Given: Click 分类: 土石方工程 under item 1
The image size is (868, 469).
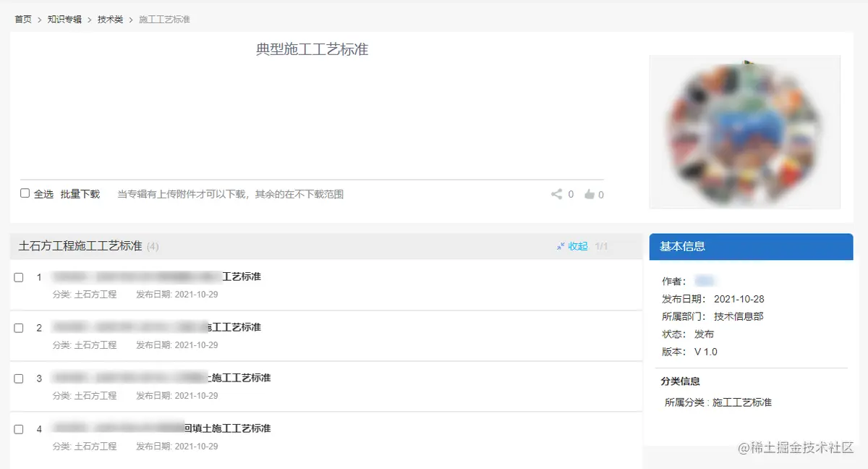Looking at the screenshot, I should pos(85,295).
